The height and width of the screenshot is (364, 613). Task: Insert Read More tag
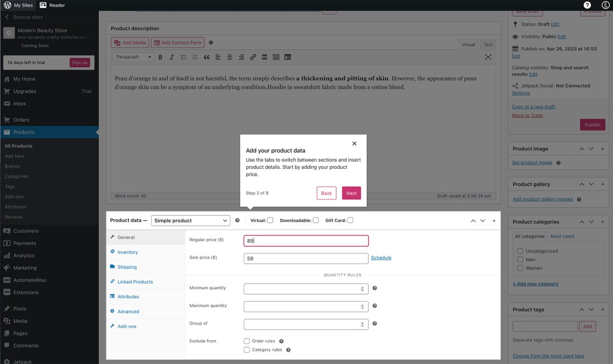264,57
